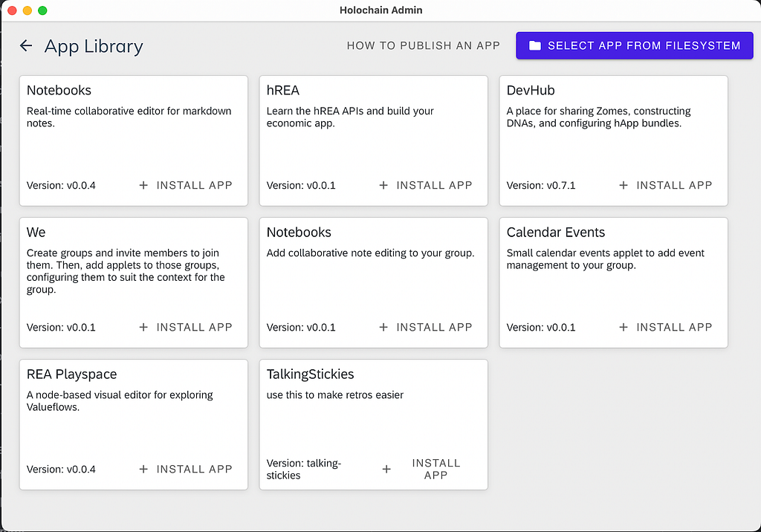Go back using the arrow icon
This screenshot has height=532, width=761.
pyautogui.click(x=26, y=45)
